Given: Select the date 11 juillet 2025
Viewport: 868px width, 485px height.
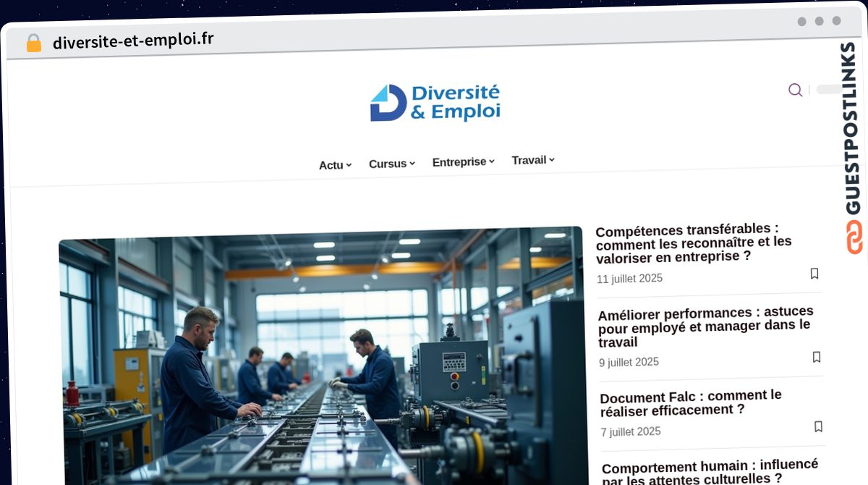Looking at the screenshot, I should pos(629,279).
